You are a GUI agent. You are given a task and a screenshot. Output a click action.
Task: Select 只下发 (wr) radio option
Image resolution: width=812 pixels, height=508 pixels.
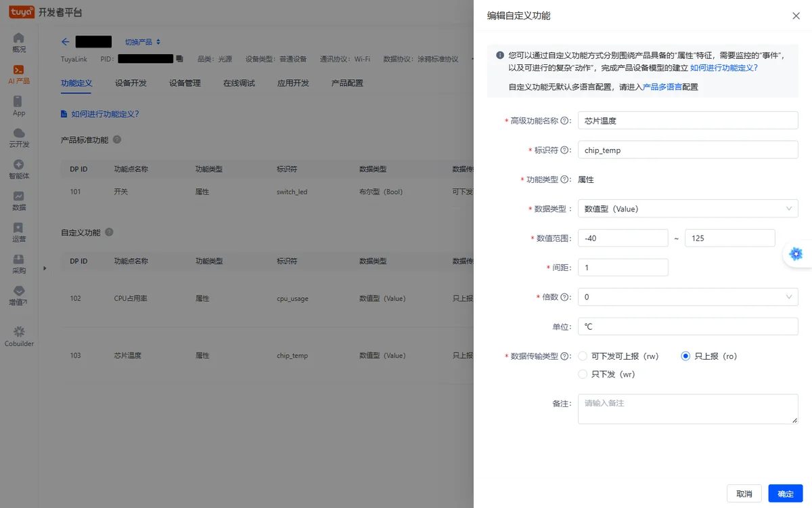[583, 374]
